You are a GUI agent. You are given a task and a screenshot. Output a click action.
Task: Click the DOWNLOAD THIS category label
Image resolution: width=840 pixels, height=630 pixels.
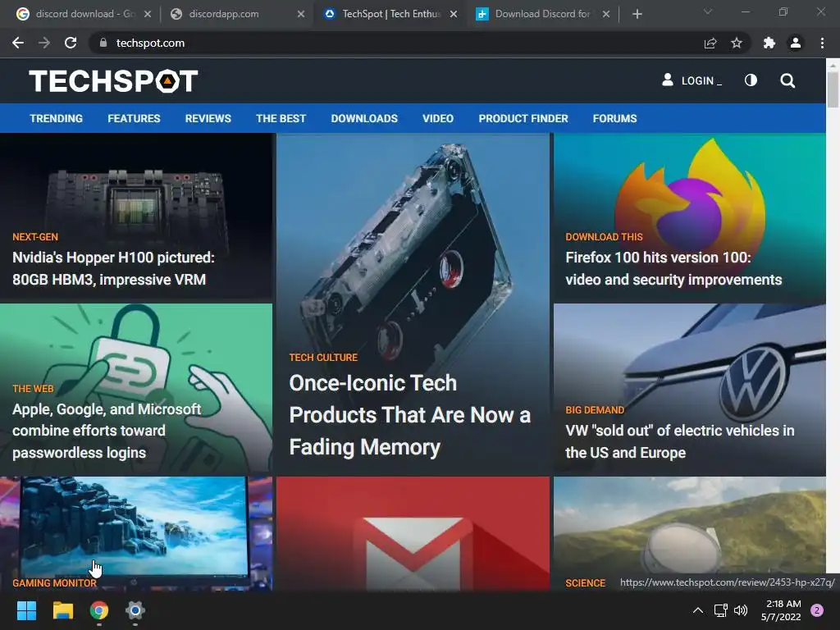[x=604, y=237]
